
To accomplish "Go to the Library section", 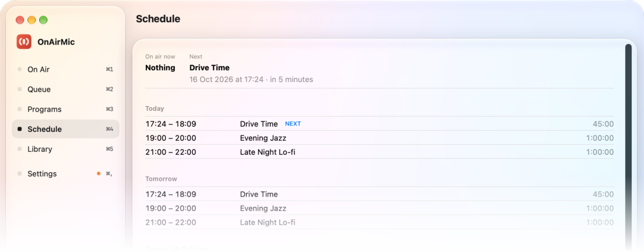I will (66, 149).
